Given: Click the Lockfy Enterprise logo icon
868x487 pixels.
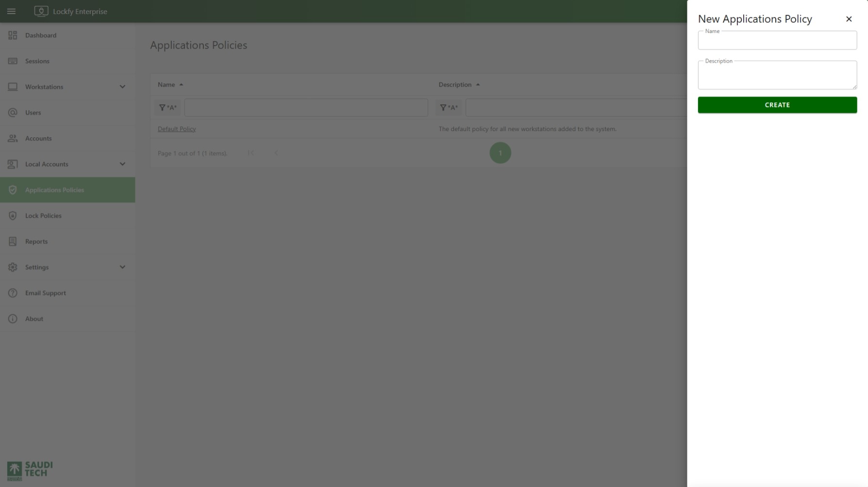Looking at the screenshot, I should (x=41, y=11).
